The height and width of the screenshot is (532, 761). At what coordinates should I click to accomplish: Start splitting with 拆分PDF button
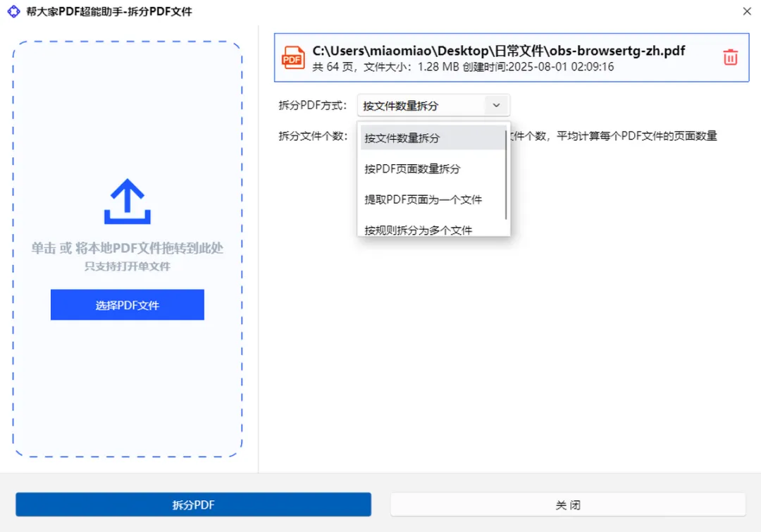pos(193,505)
